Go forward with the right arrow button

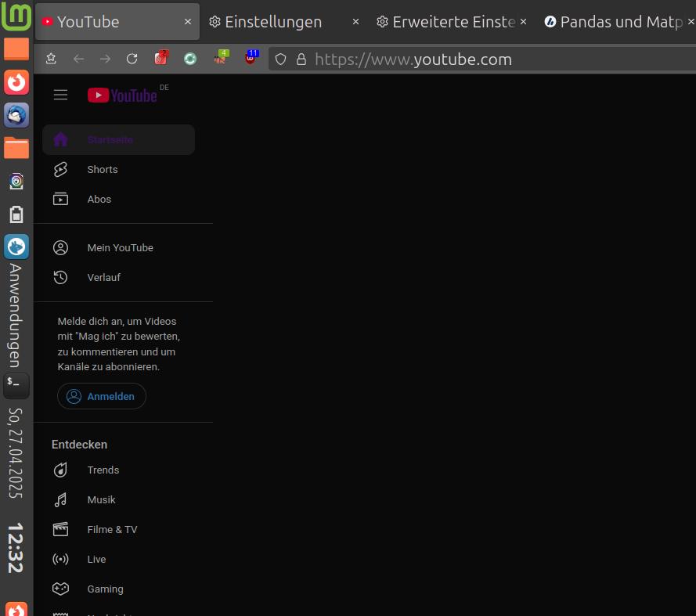tap(105, 59)
